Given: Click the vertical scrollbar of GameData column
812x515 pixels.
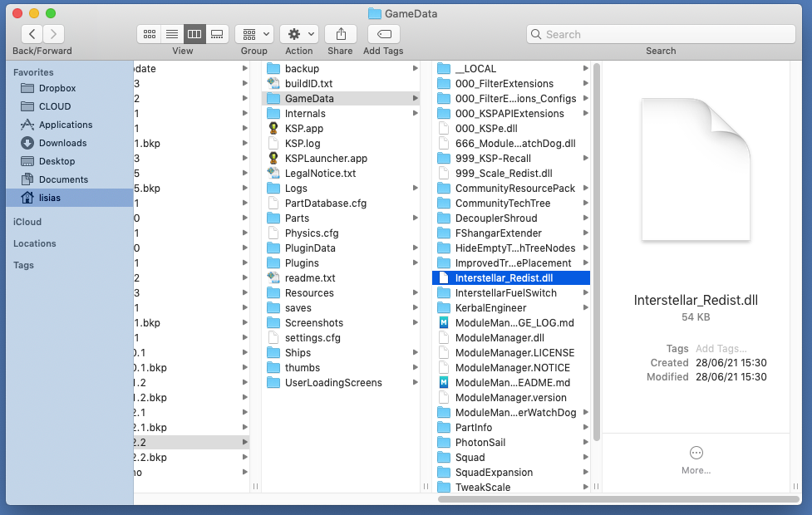Looking at the screenshot, I should pos(597,252).
